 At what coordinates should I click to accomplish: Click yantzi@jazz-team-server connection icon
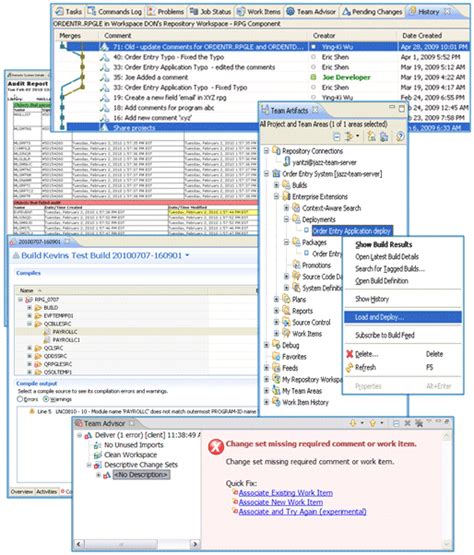pyautogui.click(x=287, y=162)
